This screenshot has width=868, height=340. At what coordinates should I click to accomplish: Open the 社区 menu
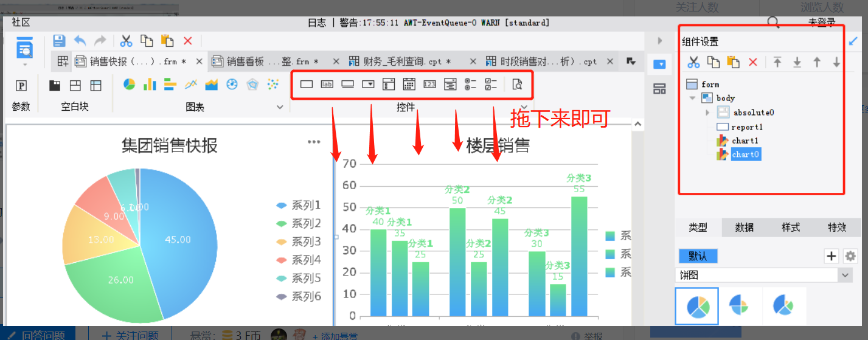21,23
